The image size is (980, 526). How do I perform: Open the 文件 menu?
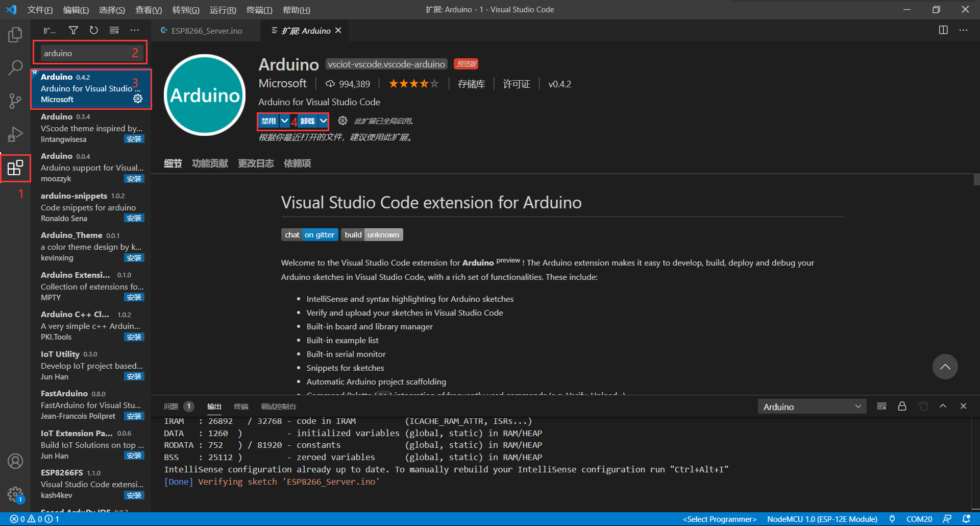tap(40, 9)
